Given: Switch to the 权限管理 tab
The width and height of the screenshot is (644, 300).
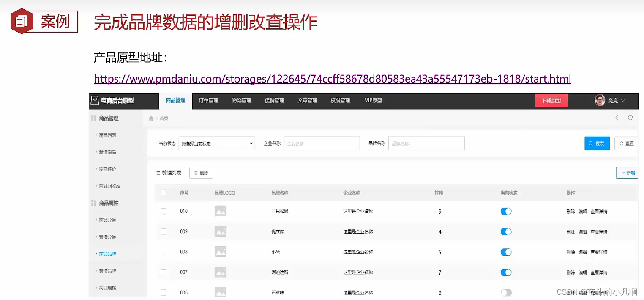Looking at the screenshot, I should (340, 100).
